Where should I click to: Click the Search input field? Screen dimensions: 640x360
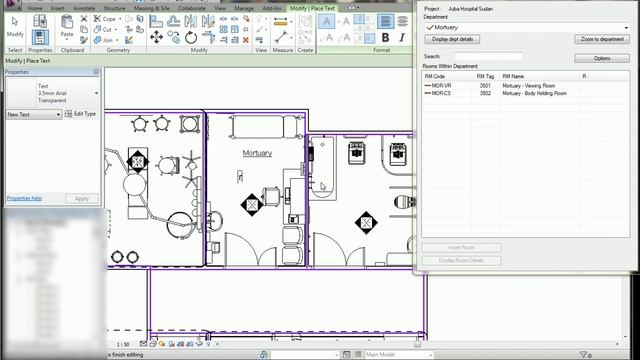(x=488, y=57)
